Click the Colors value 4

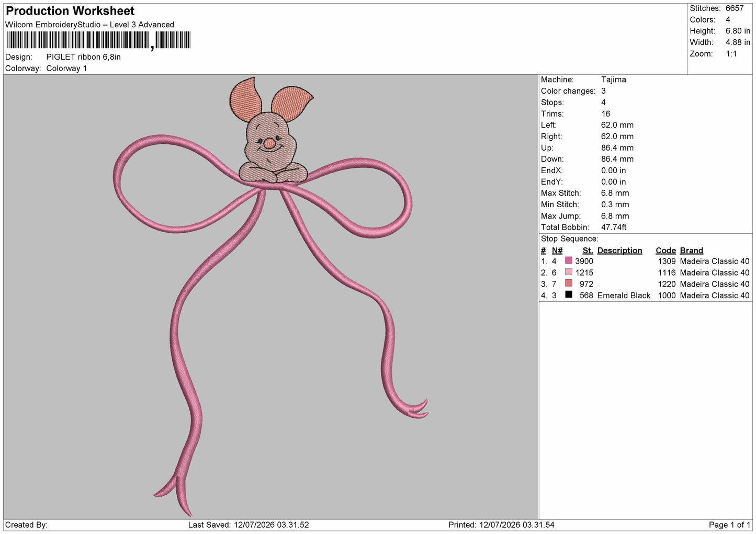point(728,20)
